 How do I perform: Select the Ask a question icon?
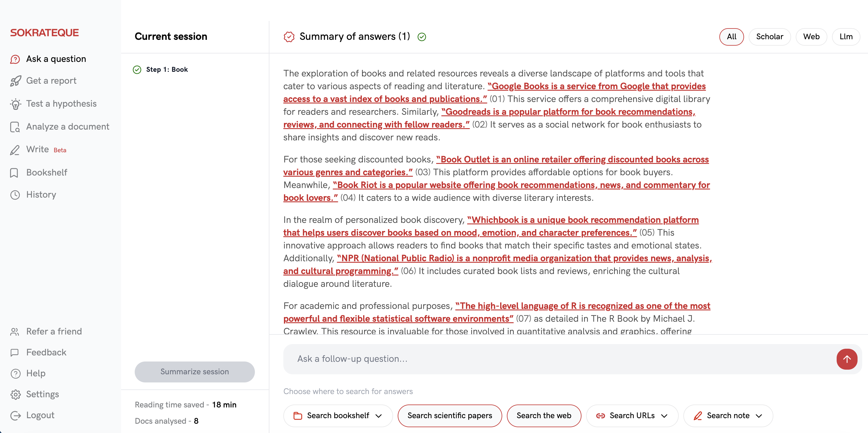click(x=15, y=59)
